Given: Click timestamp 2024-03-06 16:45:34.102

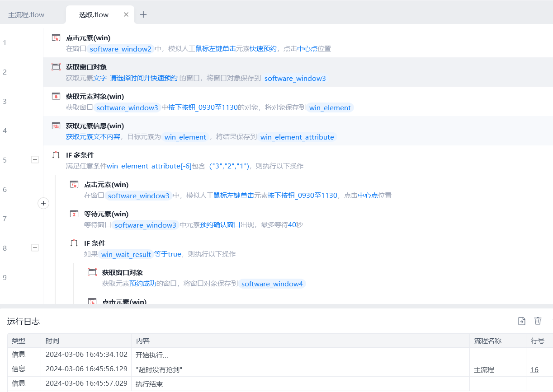Looking at the screenshot, I should pyautogui.click(x=87, y=355).
